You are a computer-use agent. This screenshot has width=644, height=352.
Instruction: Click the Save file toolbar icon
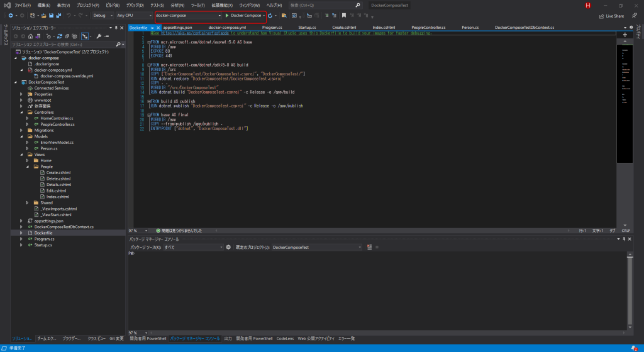click(x=52, y=15)
